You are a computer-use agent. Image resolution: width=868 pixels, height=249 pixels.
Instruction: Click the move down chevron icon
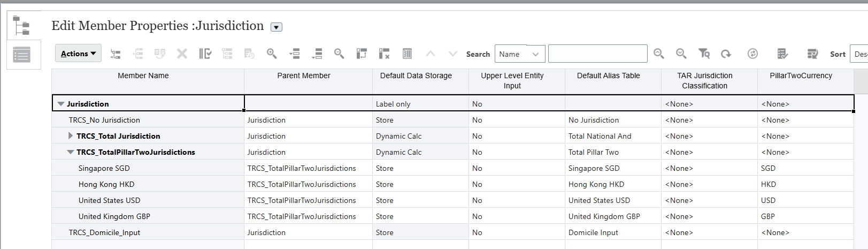tap(453, 54)
